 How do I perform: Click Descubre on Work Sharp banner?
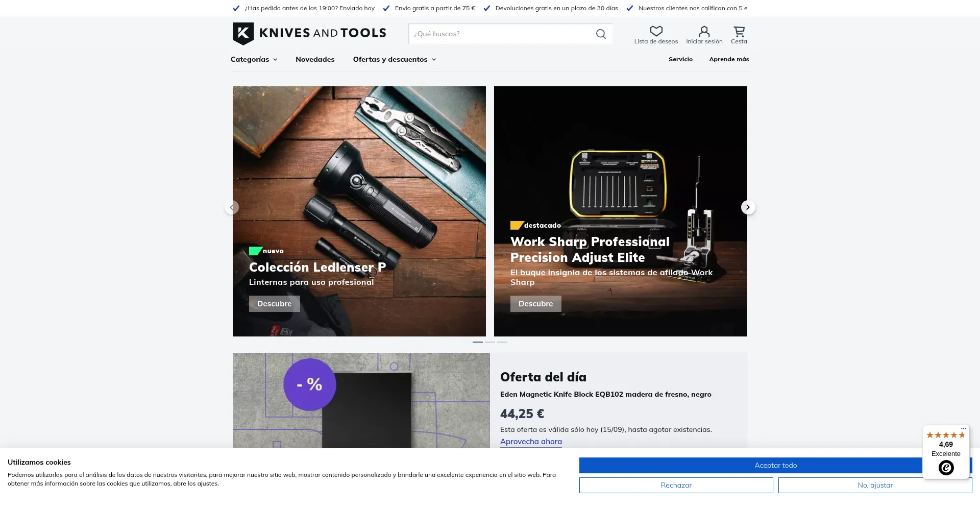coord(536,304)
